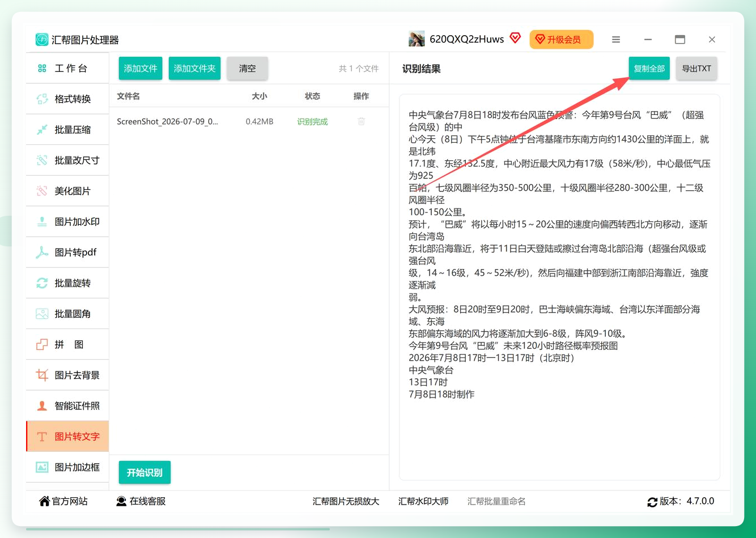Click the 添加文件 button
This screenshot has width=756, height=538.
click(x=141, y=69)
